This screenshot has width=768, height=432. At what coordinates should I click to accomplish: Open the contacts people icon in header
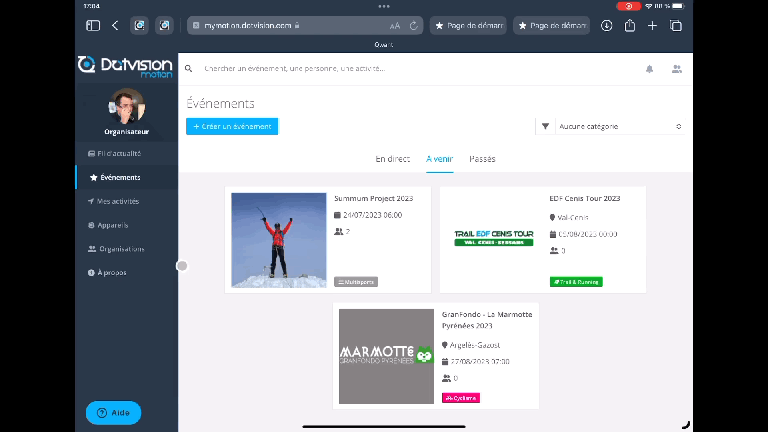pyautogui.click(x=677, y=69)
